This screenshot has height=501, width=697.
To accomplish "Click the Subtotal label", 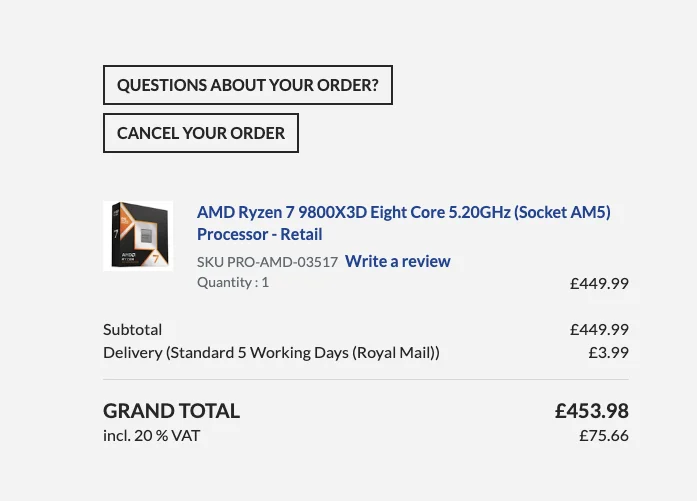I will (x=132, y=329).
